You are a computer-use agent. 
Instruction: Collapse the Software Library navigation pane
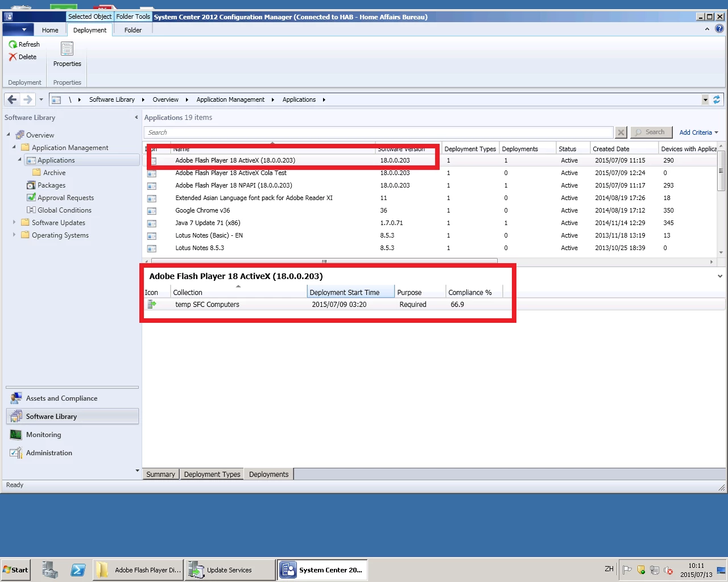click(136, 118)
